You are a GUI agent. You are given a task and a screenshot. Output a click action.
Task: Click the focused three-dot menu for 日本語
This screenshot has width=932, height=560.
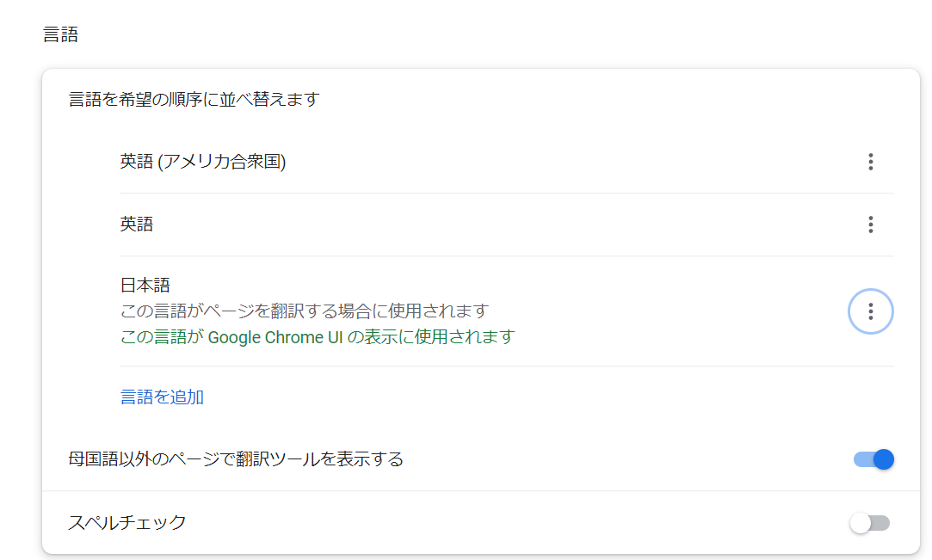(870, 311)
